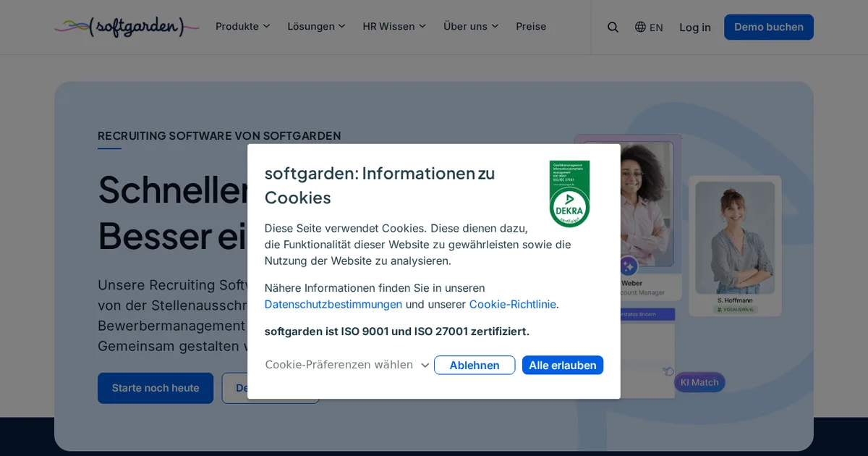Click the softgarden logo
The height and width of the screenshot is (456, 868).
pyautogui.click(x=127, y=27)
